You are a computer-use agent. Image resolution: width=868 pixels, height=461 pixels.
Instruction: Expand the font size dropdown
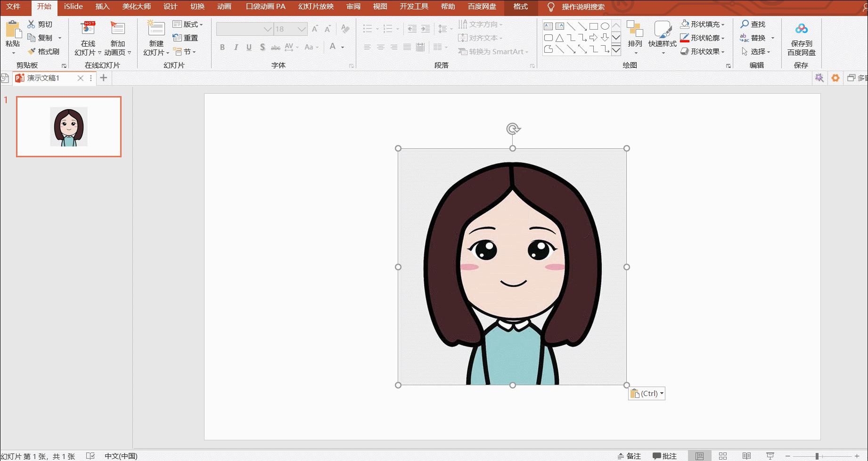click(x=302, y=29)
